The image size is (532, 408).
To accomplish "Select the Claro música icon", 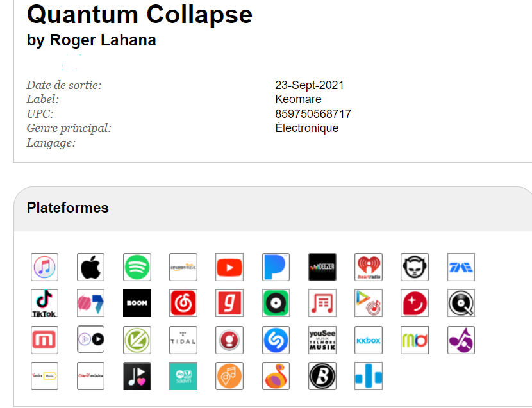I will (90, 376).
